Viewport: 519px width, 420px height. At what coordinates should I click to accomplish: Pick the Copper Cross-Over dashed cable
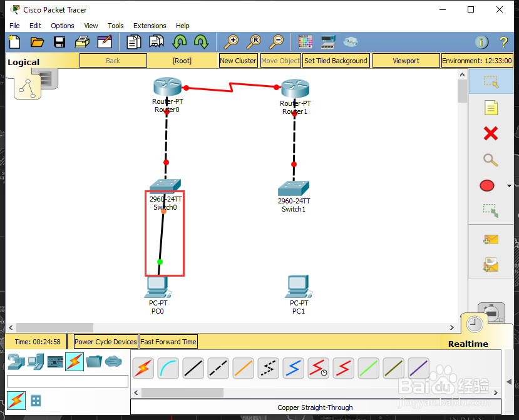(x=218, y=368)
